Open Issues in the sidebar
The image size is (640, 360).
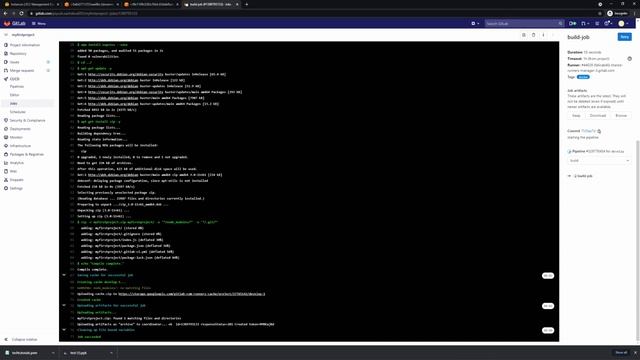[x=15, y=62]
